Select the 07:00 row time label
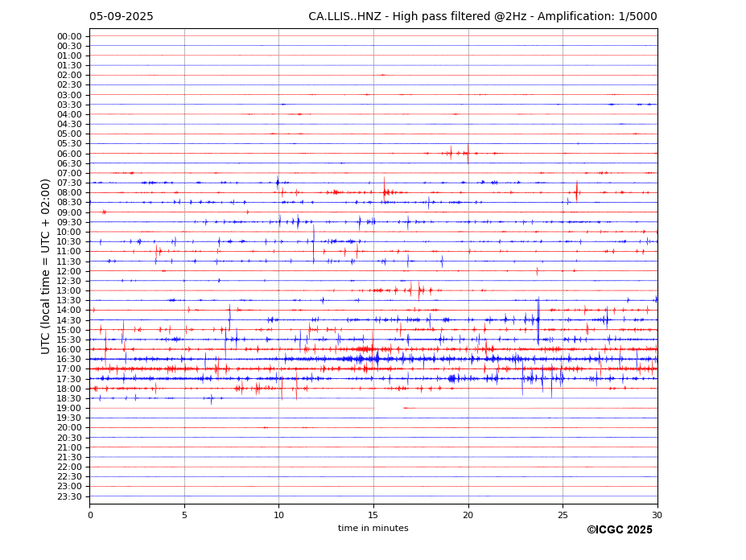The width and height of the screenshot is (746, 560). pyautogui.click(x=69, y=174)
